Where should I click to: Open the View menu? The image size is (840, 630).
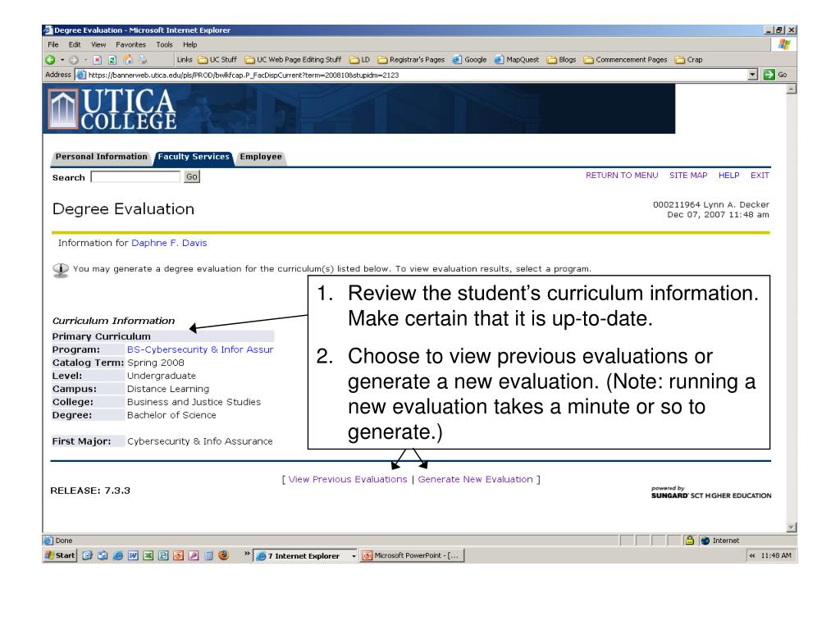(98, 45)
